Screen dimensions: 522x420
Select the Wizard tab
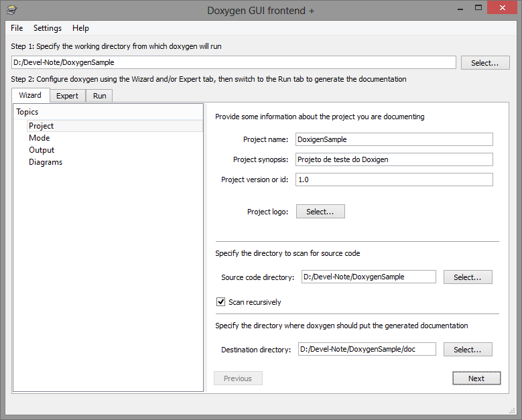(x=30, y=95)
